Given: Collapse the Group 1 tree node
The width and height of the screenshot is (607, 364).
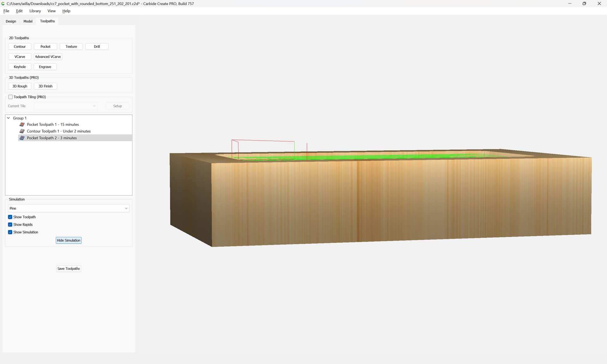Looking at the screenshot, I should [x=9, y=118].
